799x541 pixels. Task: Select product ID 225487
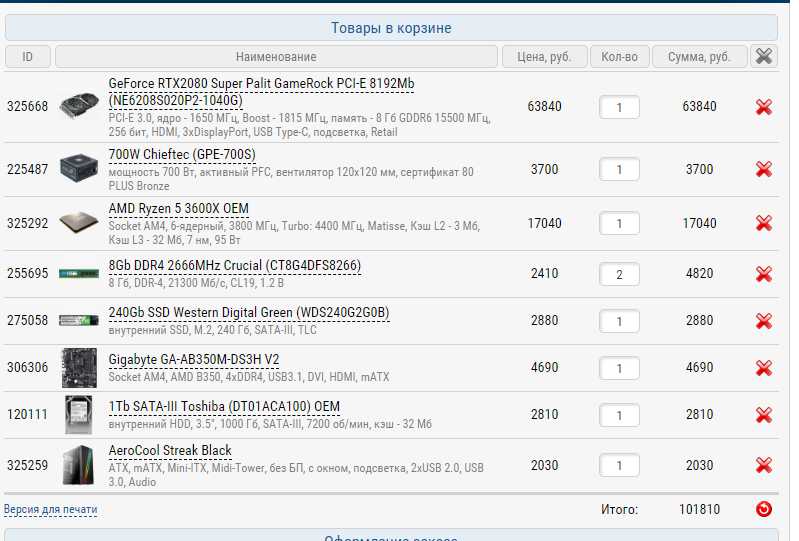(x=28, y=169)
